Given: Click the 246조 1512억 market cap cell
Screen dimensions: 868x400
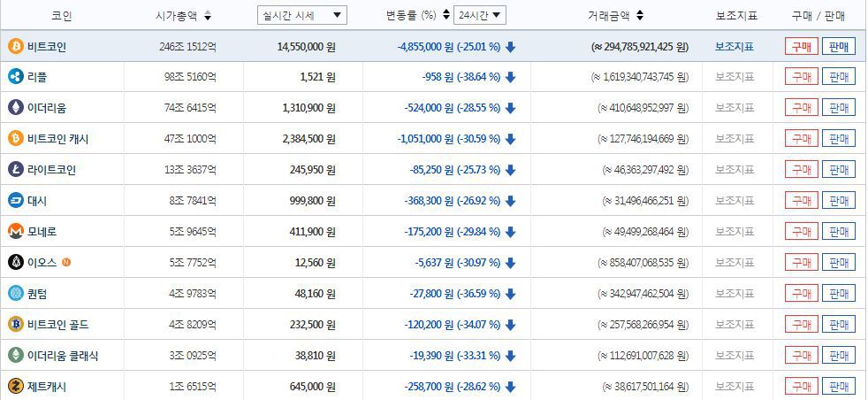Looking at the screenshot, I should click(x=187, y=47).
